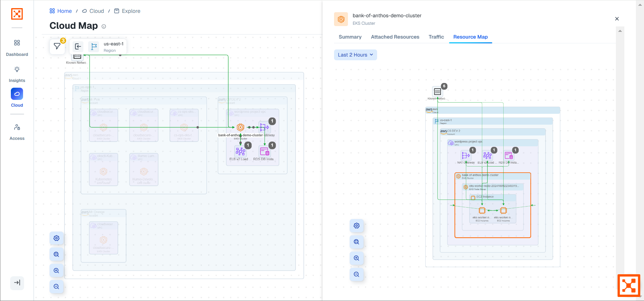Image resolution: width=644 pixels, height=301 pixels.
Task: Open the Illumio help widget at bottom-right corner
Action: click(x=629, y=285)
